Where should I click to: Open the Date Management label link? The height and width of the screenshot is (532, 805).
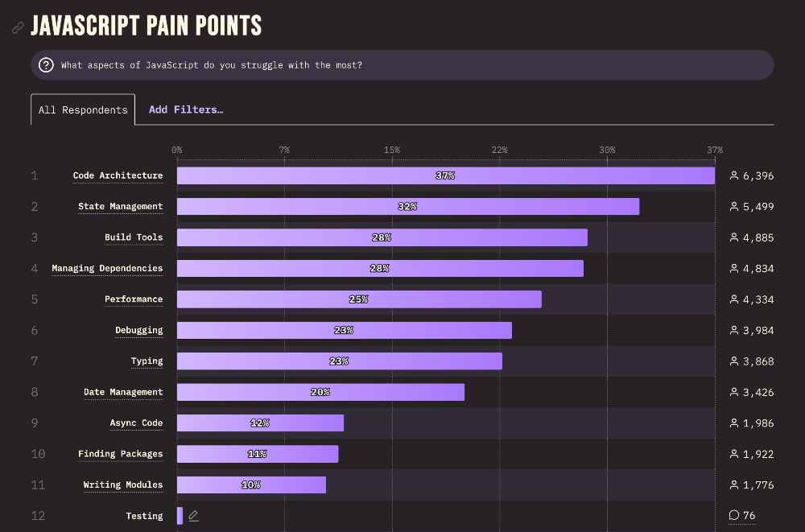point(123,392)
